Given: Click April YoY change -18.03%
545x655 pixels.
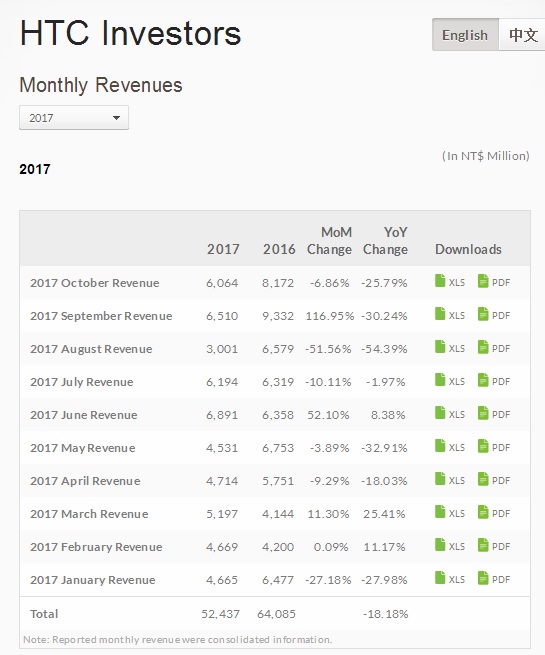Looking at the screenshot, I should (x=384, y=481).
